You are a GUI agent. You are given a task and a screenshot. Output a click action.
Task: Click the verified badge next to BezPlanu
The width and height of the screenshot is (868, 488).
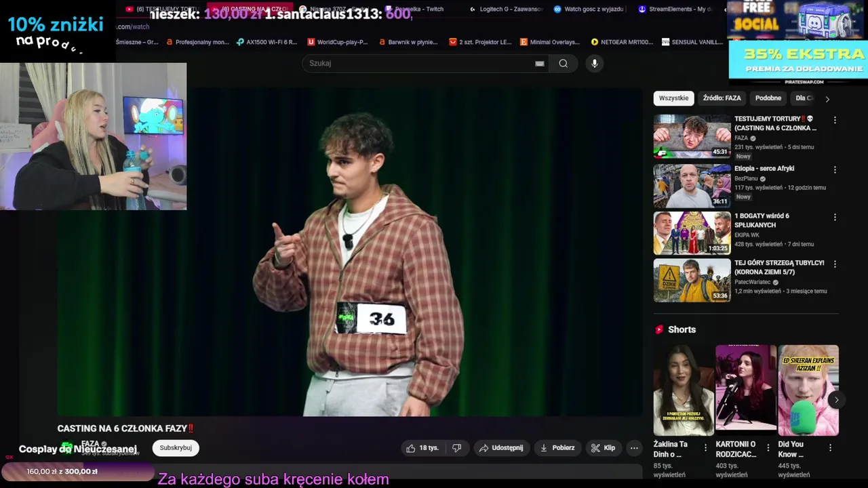coord(763,179)
